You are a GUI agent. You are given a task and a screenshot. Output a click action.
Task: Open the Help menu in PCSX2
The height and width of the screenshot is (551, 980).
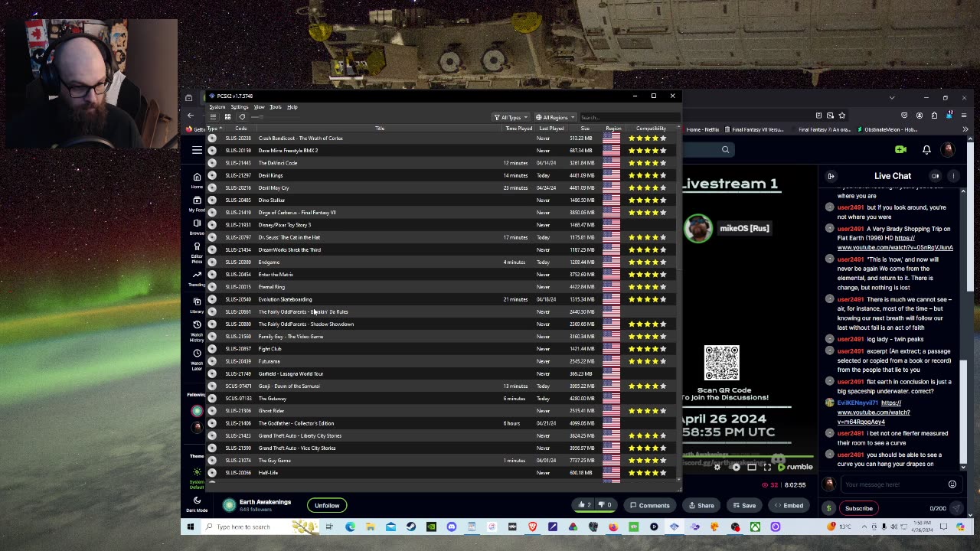click(x=292, y=107)
